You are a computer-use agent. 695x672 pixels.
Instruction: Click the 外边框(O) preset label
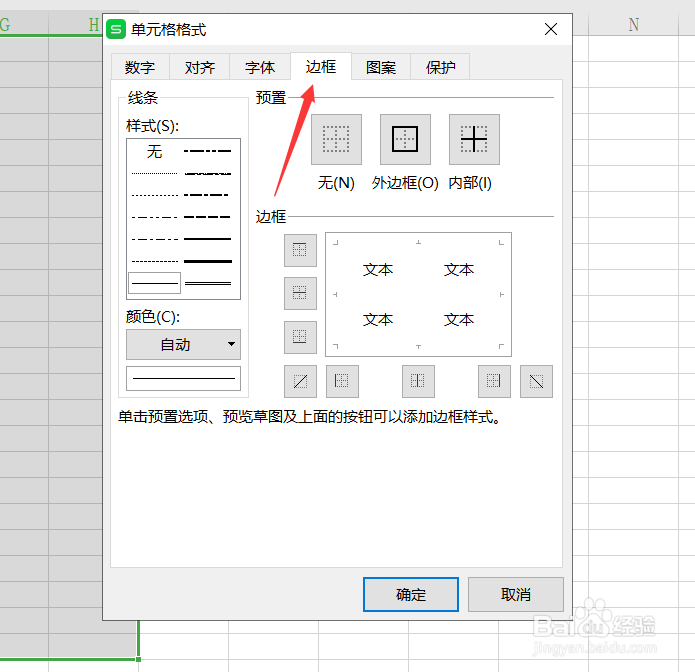pos(405,183)
